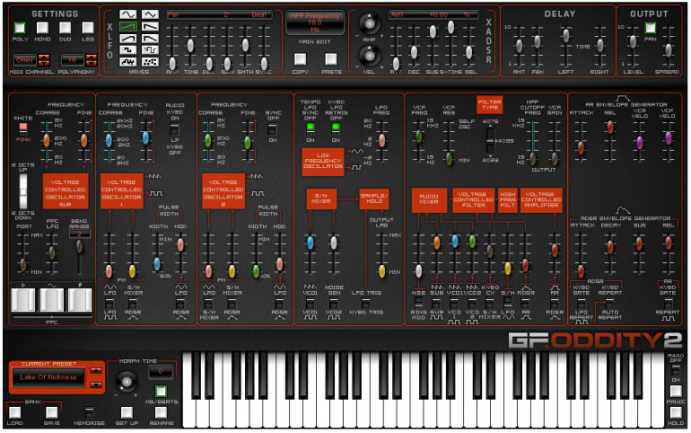691x433 pixels.
Task: Tap the right PPC pitch-sharp pad
Action: [x=80, y=300]
